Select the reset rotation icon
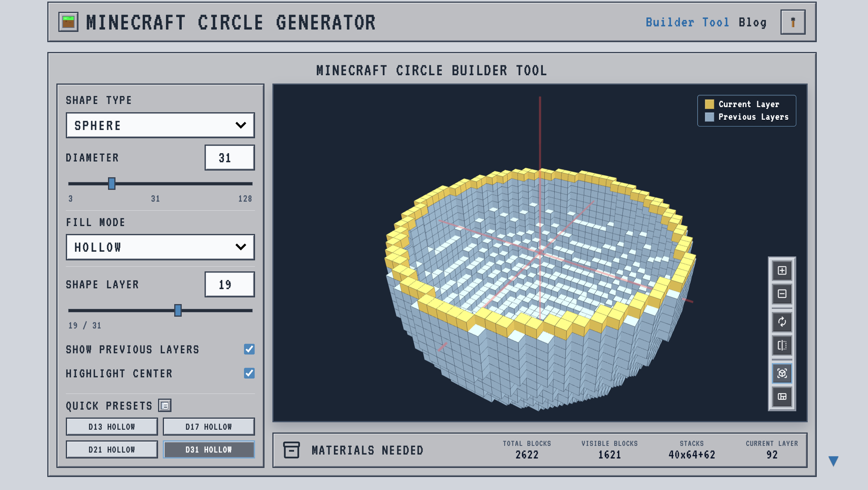This screenshot has height=490, width=868. pos(782,322)
